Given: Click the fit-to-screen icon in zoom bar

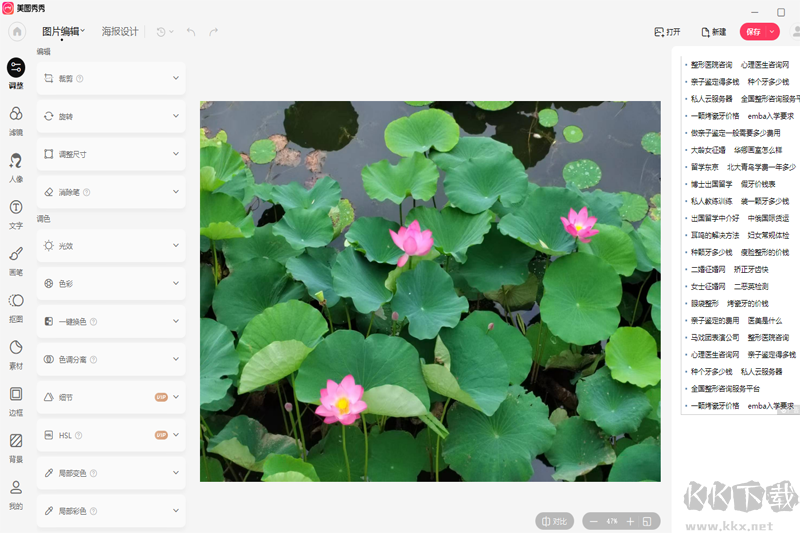Looking at the screenshot, I should 647,521.
